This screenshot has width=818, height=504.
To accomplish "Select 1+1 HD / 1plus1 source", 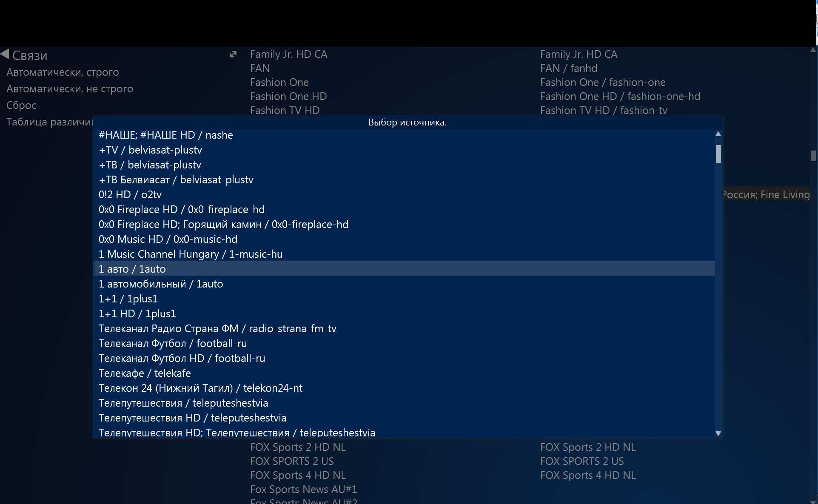I will point(137,314).
